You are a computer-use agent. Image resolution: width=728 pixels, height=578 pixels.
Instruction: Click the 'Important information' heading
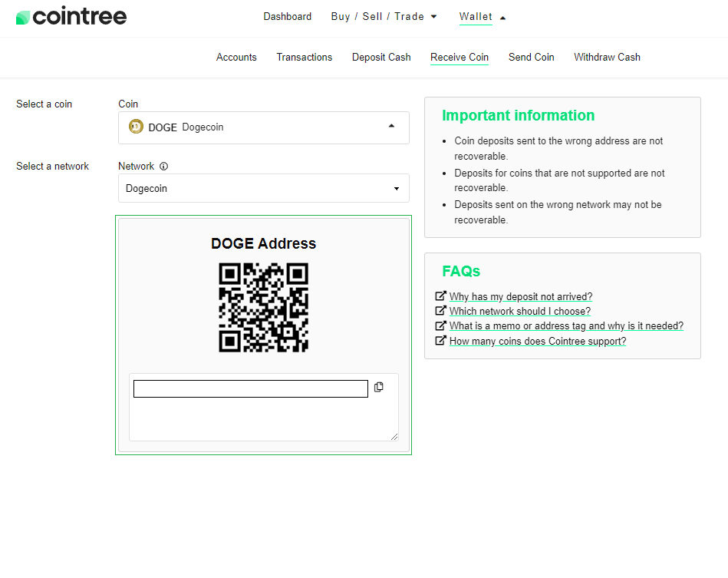pos(518,115)
